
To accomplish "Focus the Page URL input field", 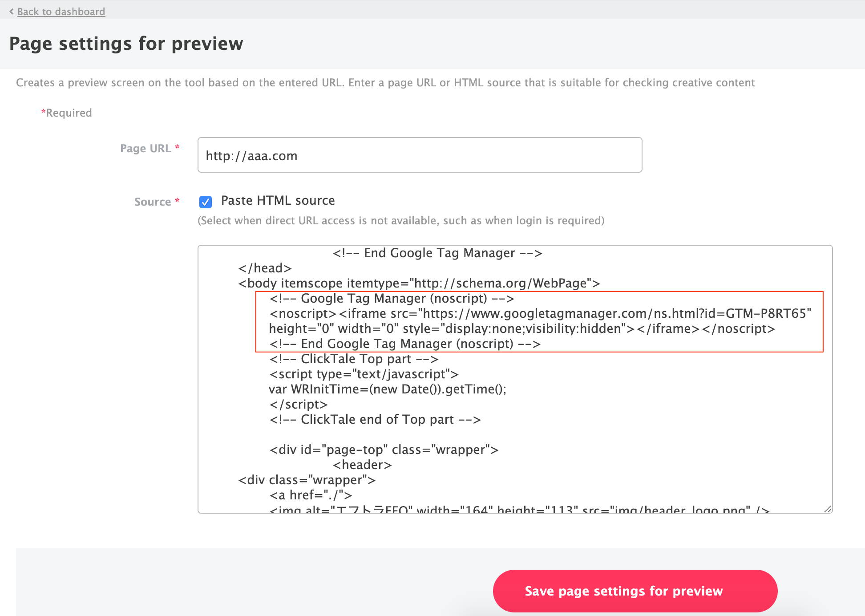I will [420, 155].
